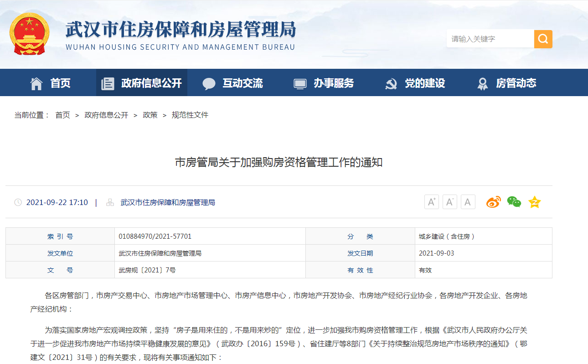The height and width of the screenshot is (364, 588).
Task: Share the article via the WeChat icon
Action: point(514,201)
